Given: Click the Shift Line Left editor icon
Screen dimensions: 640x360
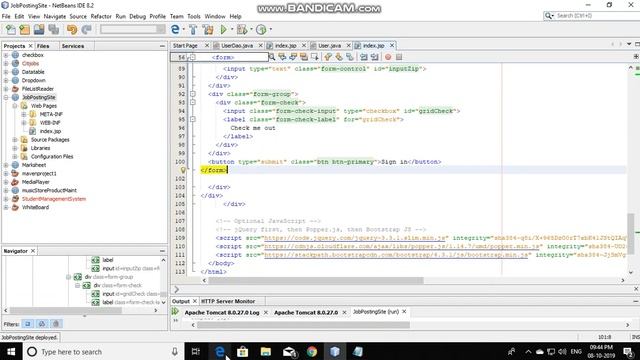Looking at the screenshot, I should 364,57.
